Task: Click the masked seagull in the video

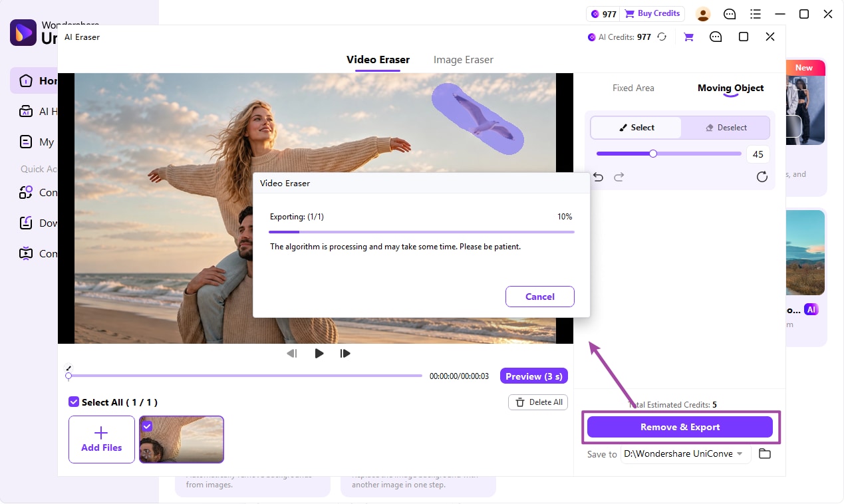Action: [478, 118]
